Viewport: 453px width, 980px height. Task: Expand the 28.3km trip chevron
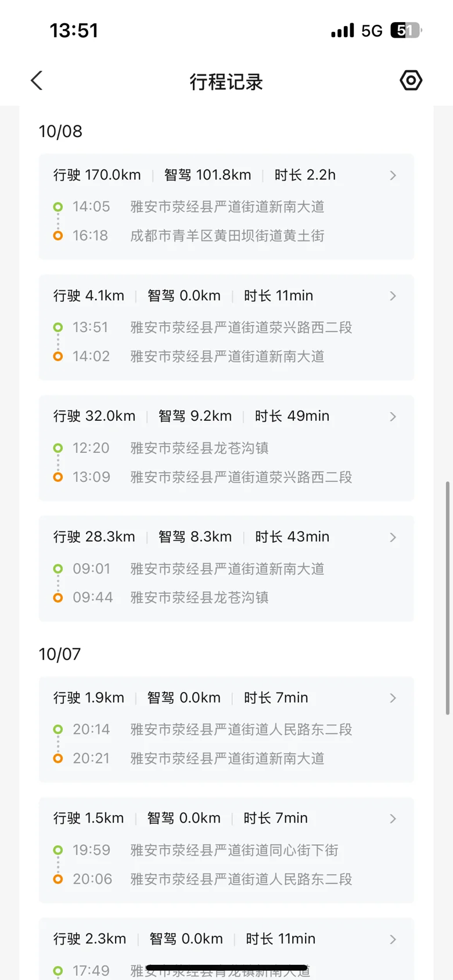click(x=393, y=538)
